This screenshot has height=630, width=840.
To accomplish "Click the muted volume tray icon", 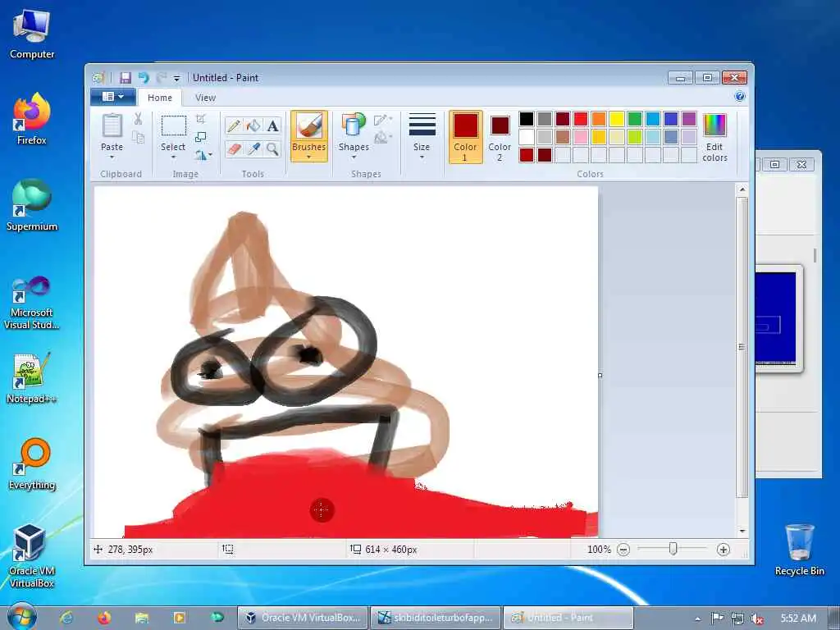I will click(x=756, y=619).
